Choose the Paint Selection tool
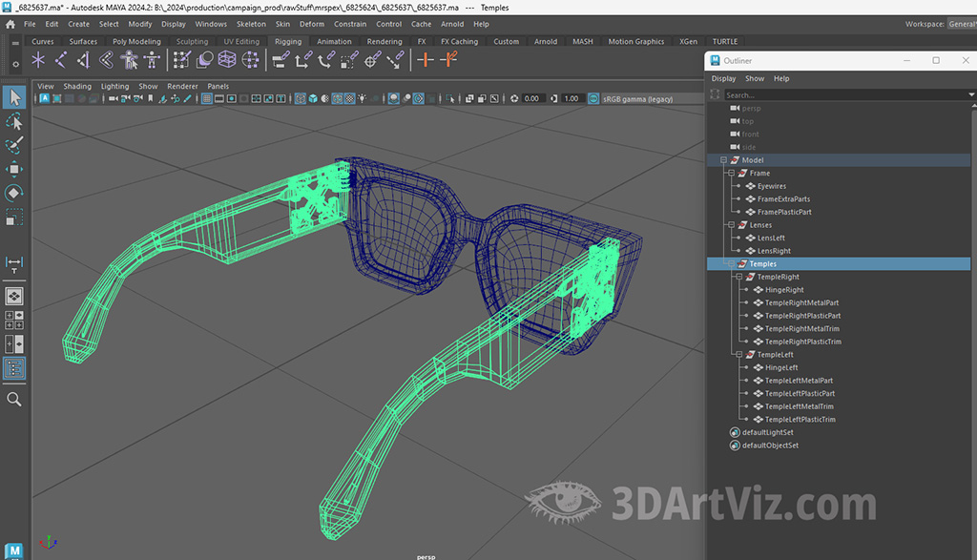977x560 pixels. 14,145
